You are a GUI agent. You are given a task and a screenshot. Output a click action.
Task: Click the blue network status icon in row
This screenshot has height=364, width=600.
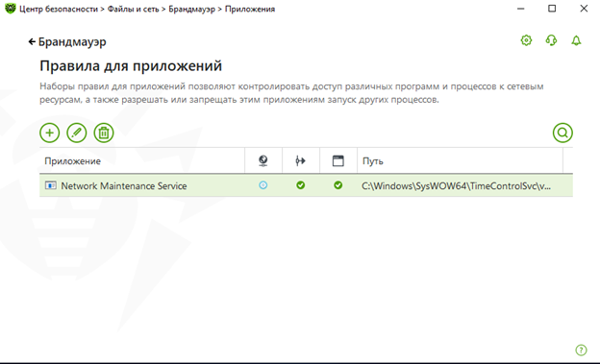262,185
